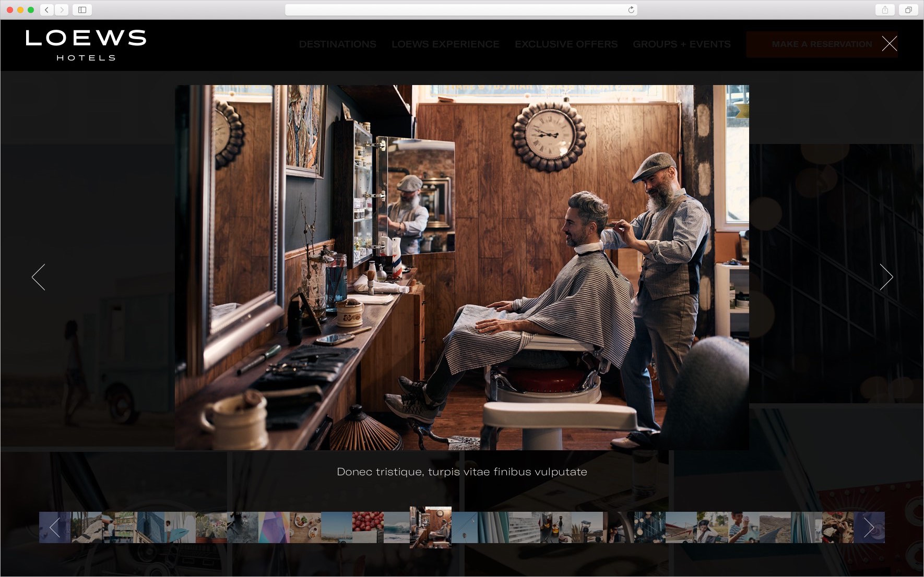Toggle the Safari sidebar

click(82, 10)
